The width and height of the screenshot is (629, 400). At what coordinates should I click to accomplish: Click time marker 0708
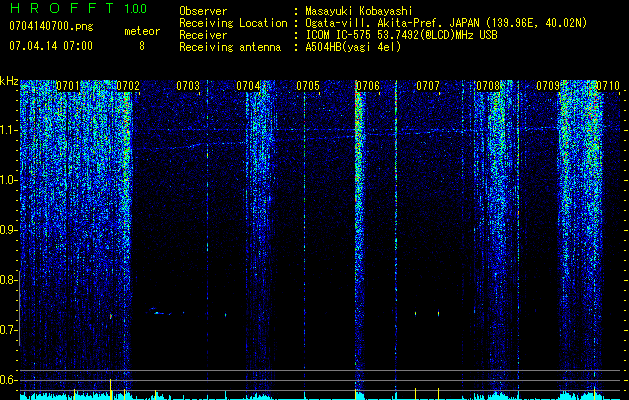[x=488, y=86]
